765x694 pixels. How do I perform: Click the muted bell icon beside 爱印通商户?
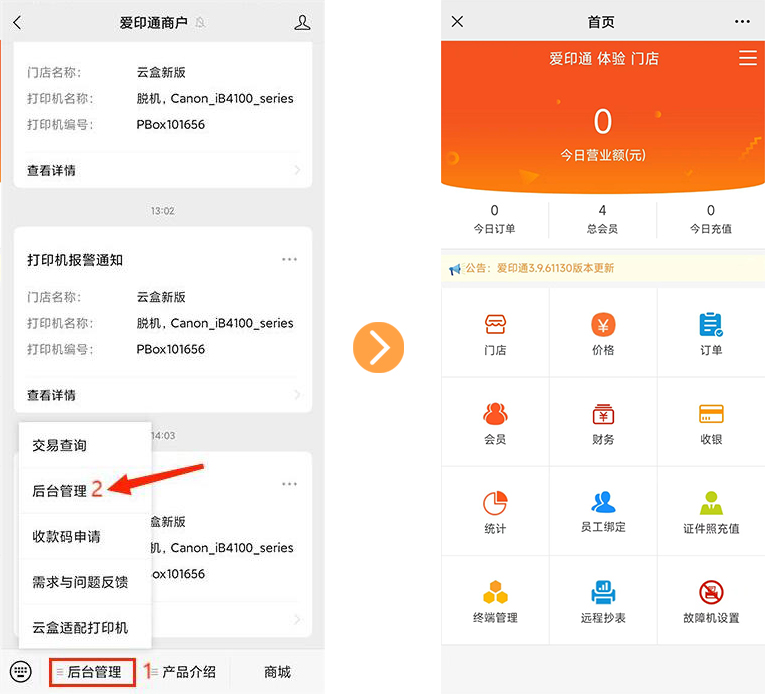(200, 22)
